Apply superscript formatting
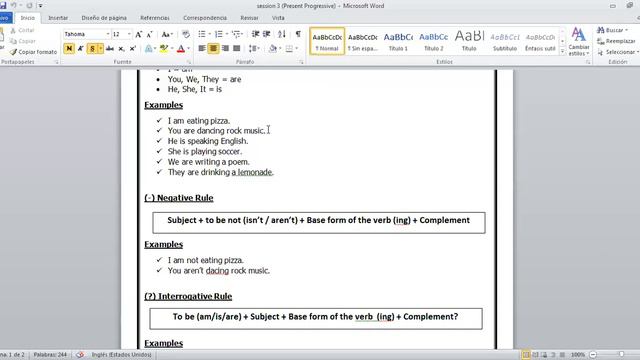Screen dimensions: 640x360 point(133,49)
